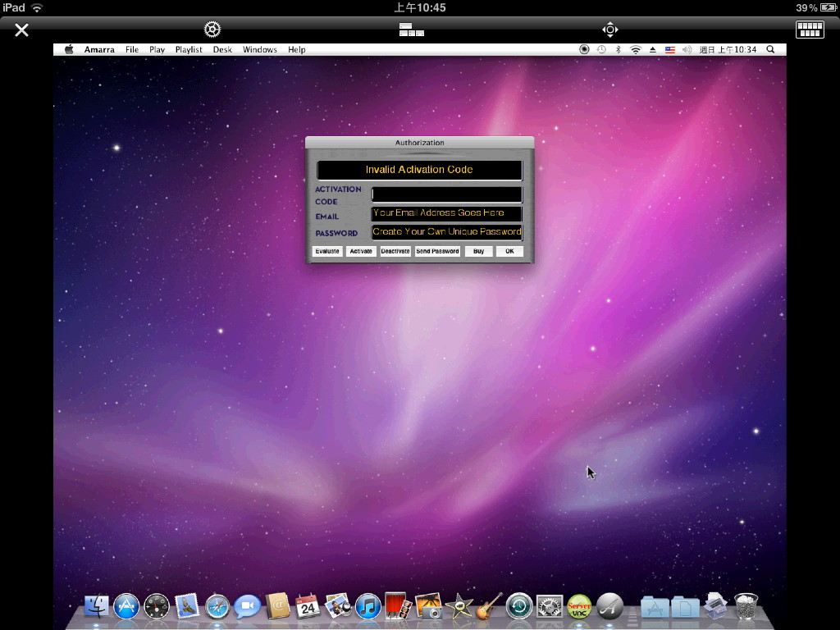
Task: Open the Apple menu
Action: pos(69,49)
